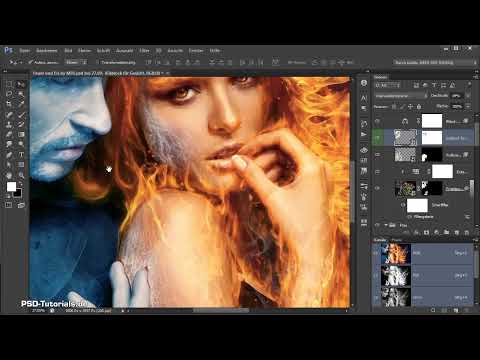The width and height of the screenshot is (480, 360).
Task: Open the layer blend mode dropdown
Action: 401,96
